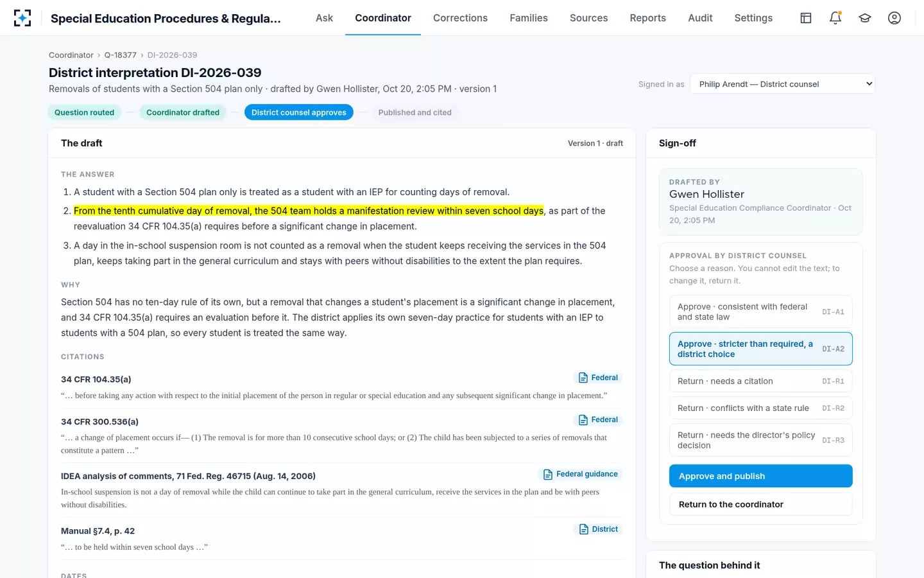The image size is (924, 578).
Task: Choose Return · needs a citation
Action: point(761,381)
